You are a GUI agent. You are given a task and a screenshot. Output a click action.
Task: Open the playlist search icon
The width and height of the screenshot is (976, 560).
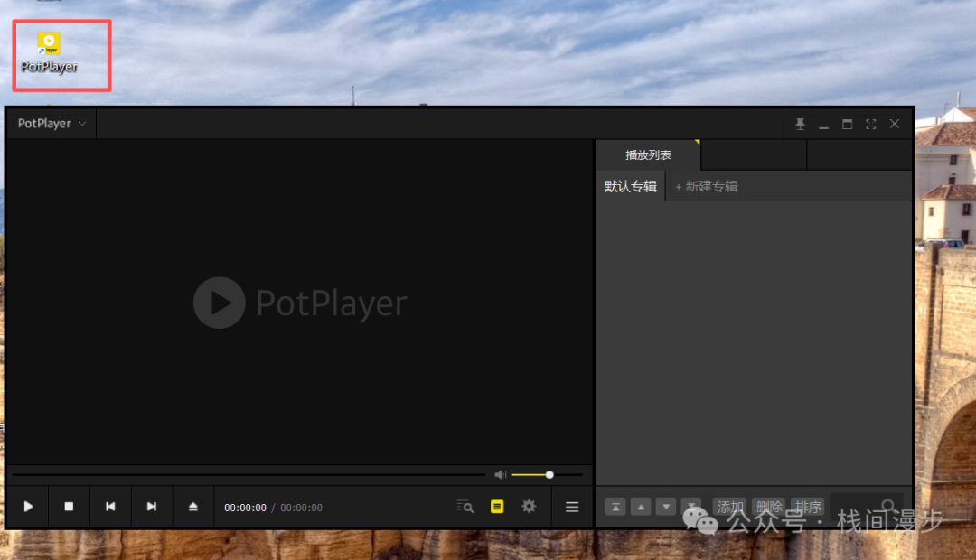[x=465, y=507]
